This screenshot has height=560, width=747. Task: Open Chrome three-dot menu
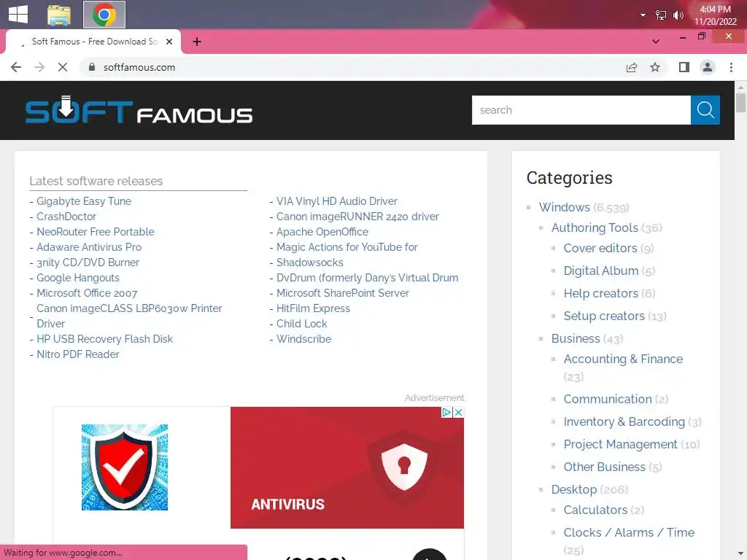(731, 67)
